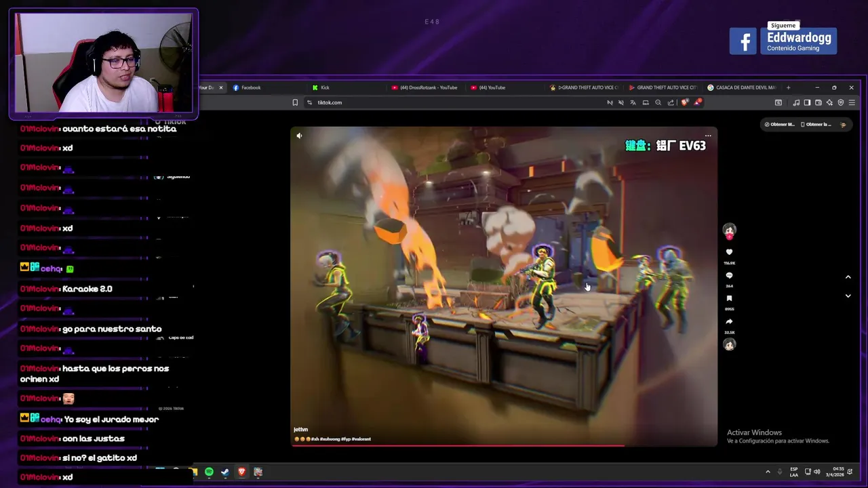Viewport: 868px width, 488px height.
Task: Open the jettvn creator username link
Action: point(300,430)
